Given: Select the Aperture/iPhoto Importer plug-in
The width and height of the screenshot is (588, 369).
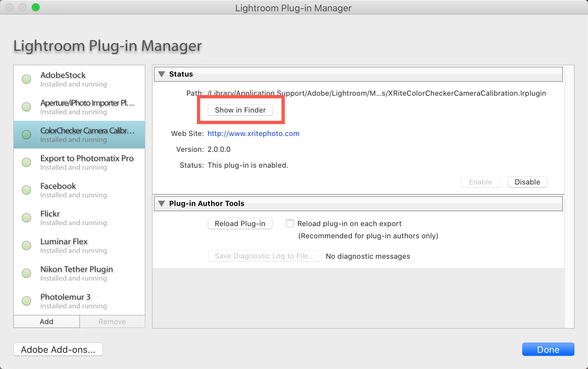Looking at the screenshot, I should click(79, 107).
